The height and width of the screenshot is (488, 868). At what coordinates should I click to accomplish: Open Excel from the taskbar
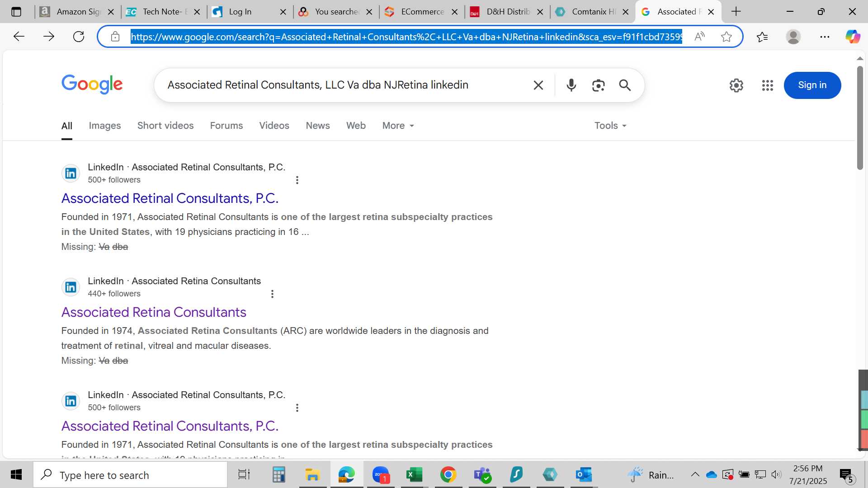click(414, 475)
